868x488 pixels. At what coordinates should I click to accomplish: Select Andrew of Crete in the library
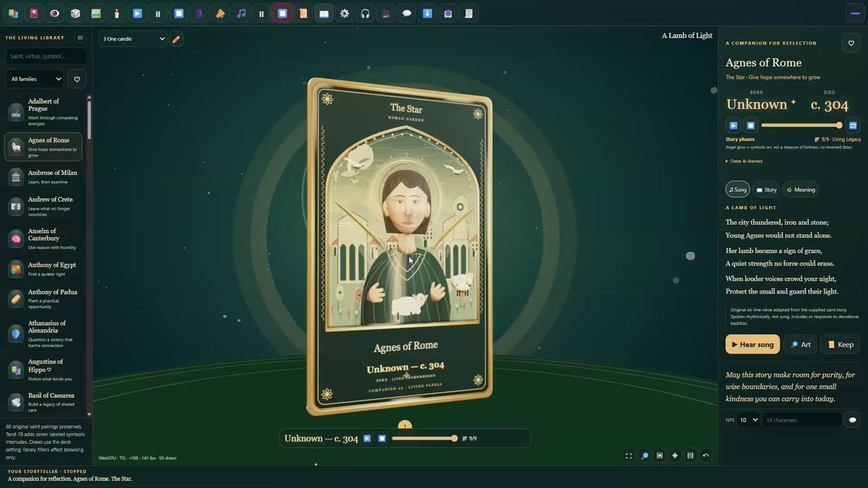(43, 206)
